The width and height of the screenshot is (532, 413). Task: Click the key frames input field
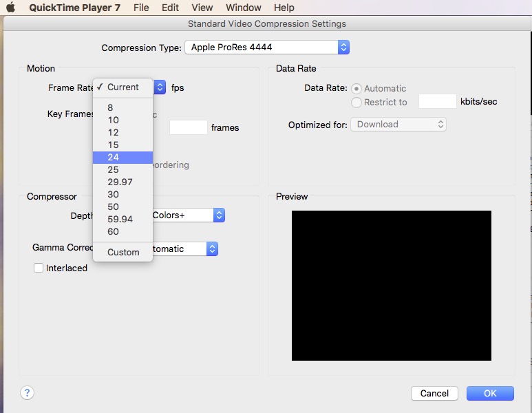[x=189, y=127]
